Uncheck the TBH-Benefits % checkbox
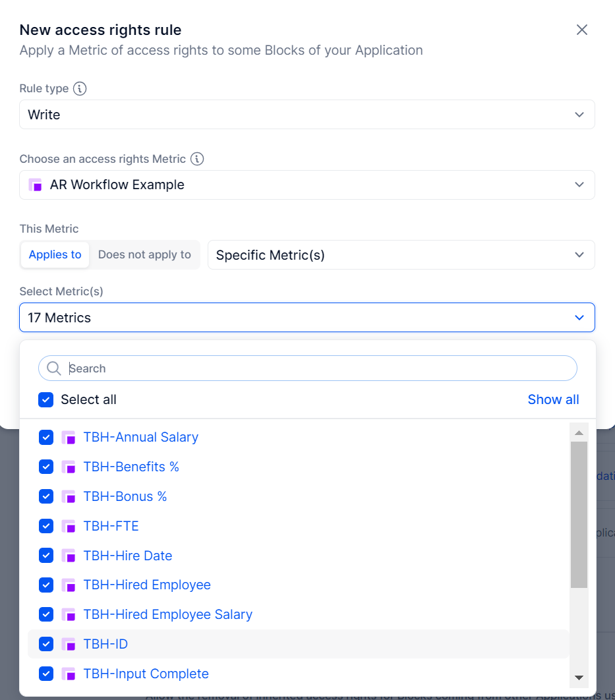615x700 pixels. pos(46,467)
